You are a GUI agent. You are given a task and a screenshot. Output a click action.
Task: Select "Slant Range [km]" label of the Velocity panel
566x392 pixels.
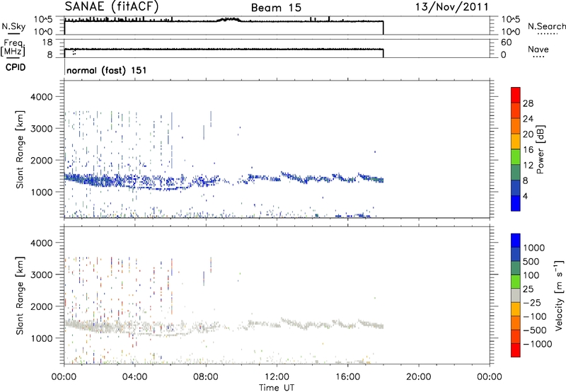coord(20,296)
